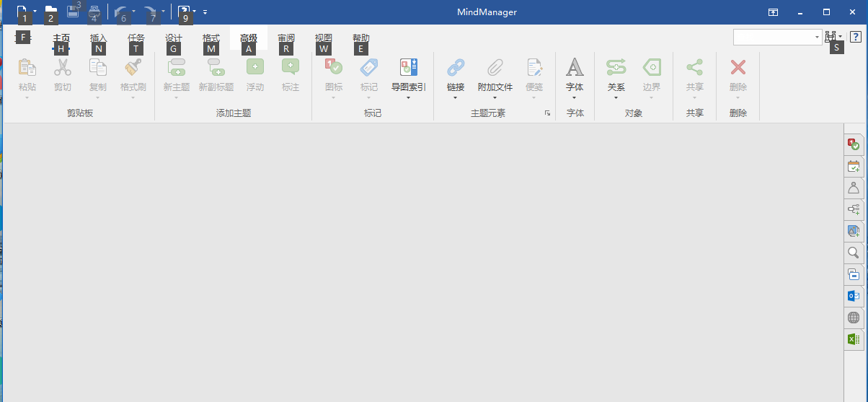The image size is (868, 402).
Task: Expand the dropdown arrow under 字体
Action: 575,97
